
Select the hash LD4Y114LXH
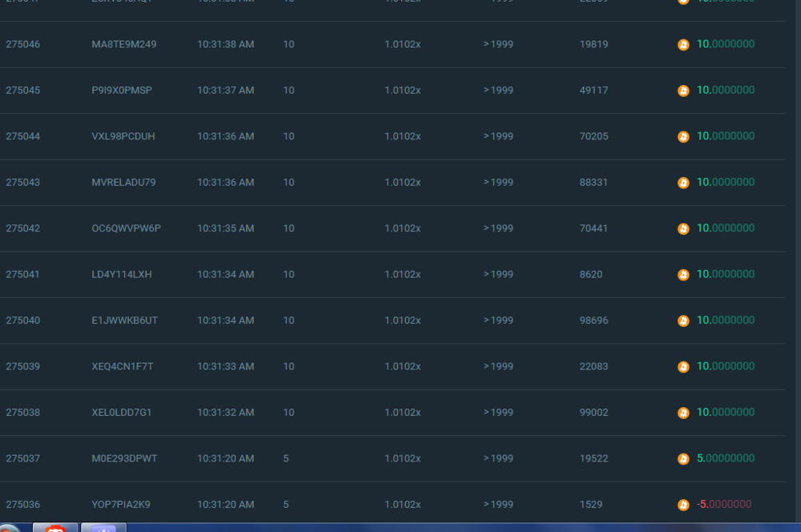coord(122,274)
